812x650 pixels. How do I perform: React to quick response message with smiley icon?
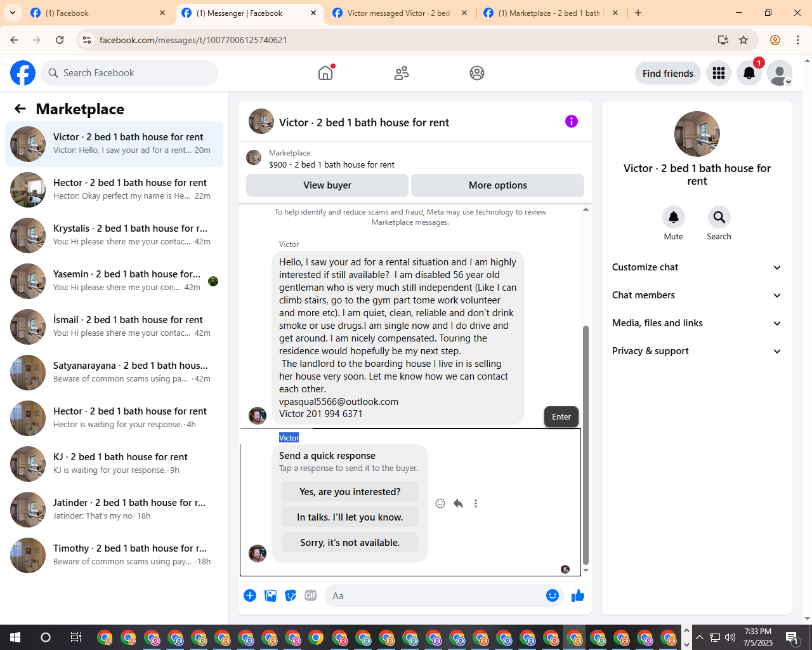click(440, 503)
